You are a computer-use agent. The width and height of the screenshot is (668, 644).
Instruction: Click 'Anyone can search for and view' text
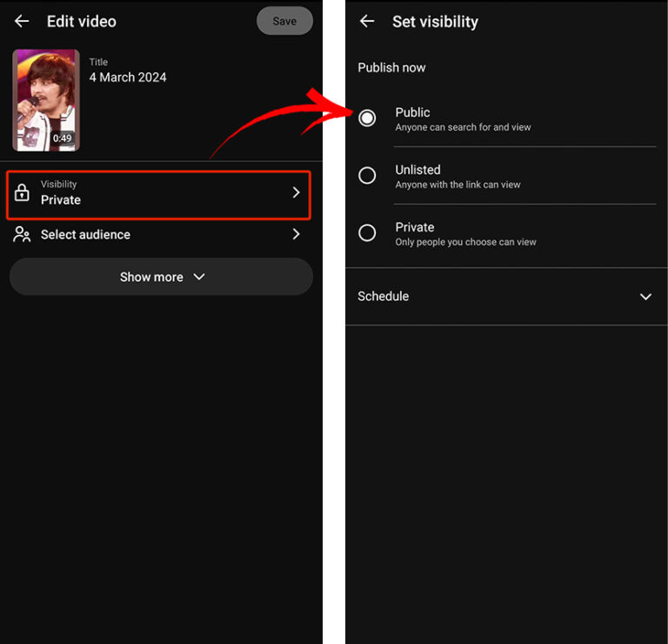[x=463, y=127]
